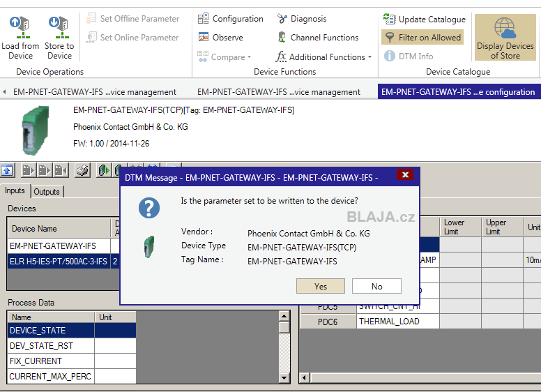541x392 pixels.
Task: Switch to the second EM-PNET-GATEWAY-IFS device management tab
Action: coord(279,92)
